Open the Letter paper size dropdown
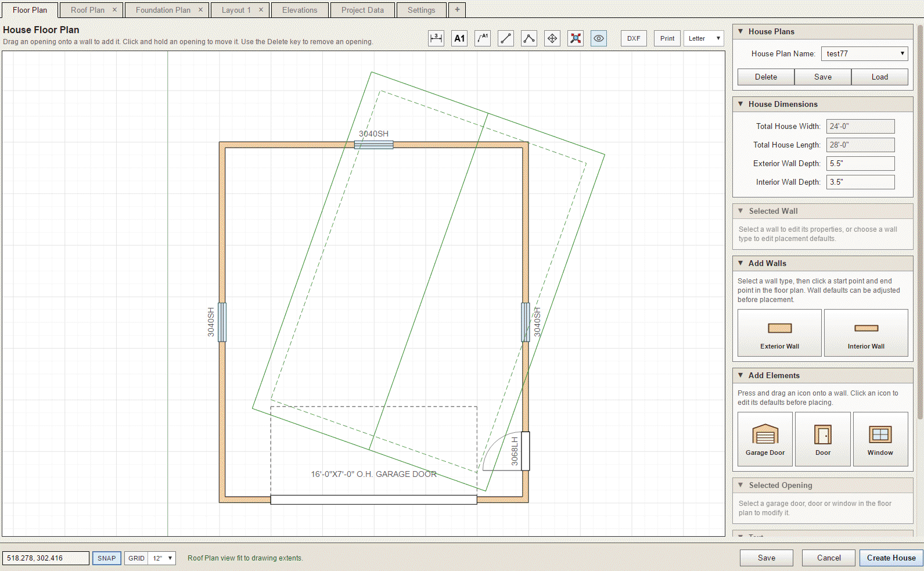The height and width of the screenshot is (571, 924). coord(704,38)
